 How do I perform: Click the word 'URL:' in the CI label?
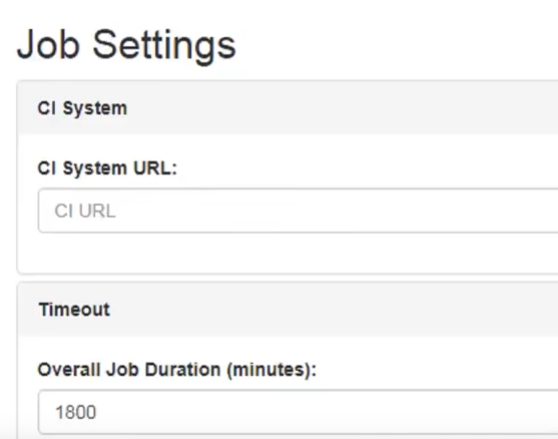[x=155, y=168]
